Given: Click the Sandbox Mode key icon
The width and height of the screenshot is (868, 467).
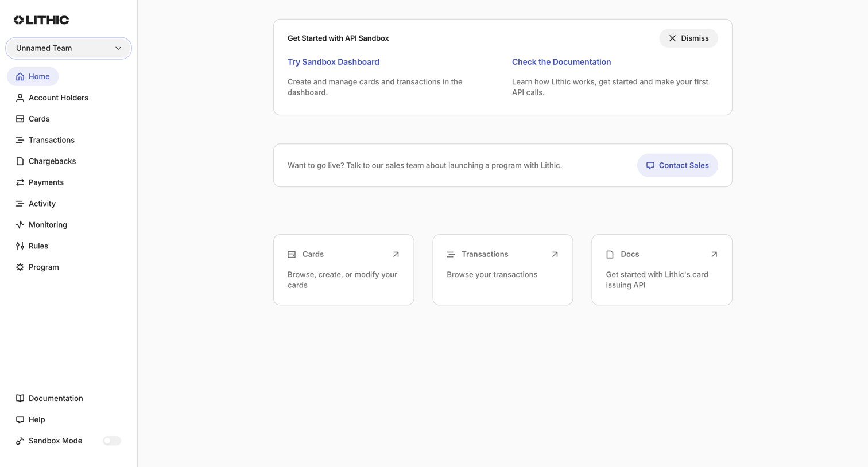Looking at the screenshot, I should click(20, 441).
